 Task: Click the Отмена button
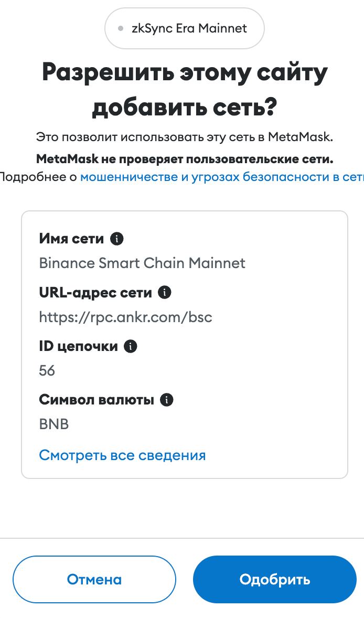94,579
